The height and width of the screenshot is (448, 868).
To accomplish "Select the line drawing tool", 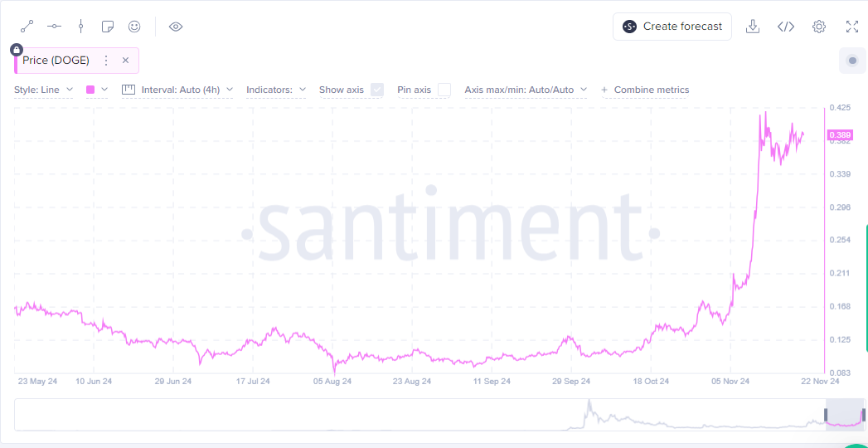I will tap(27, 26).
